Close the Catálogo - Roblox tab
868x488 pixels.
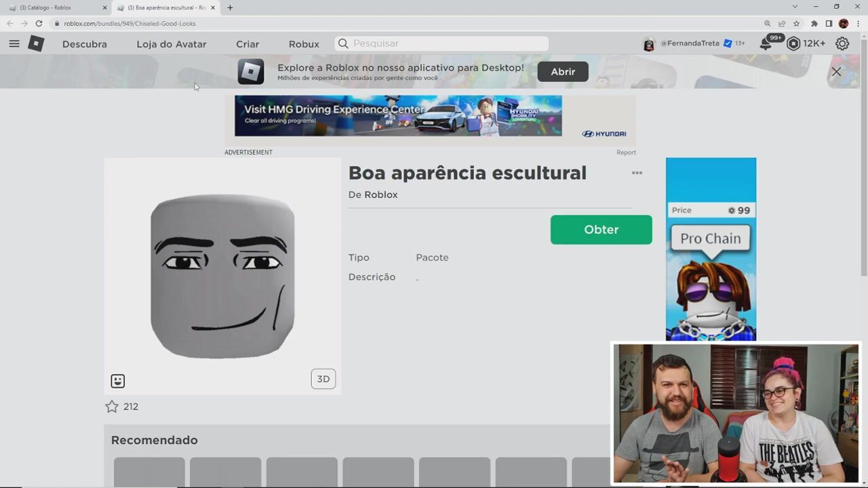pos(104,7)
